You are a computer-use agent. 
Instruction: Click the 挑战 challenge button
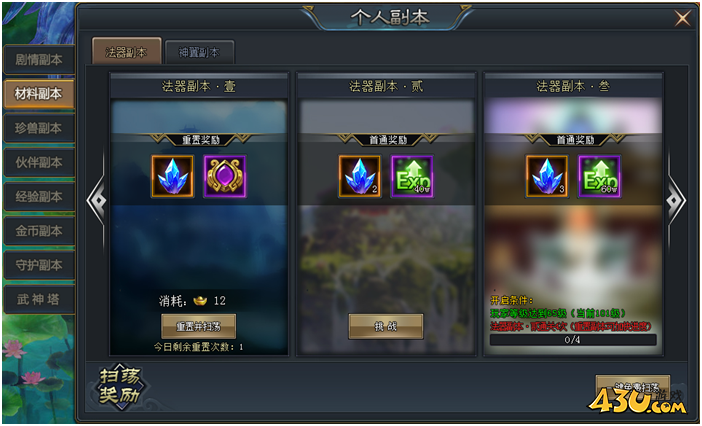coord(386,326)
